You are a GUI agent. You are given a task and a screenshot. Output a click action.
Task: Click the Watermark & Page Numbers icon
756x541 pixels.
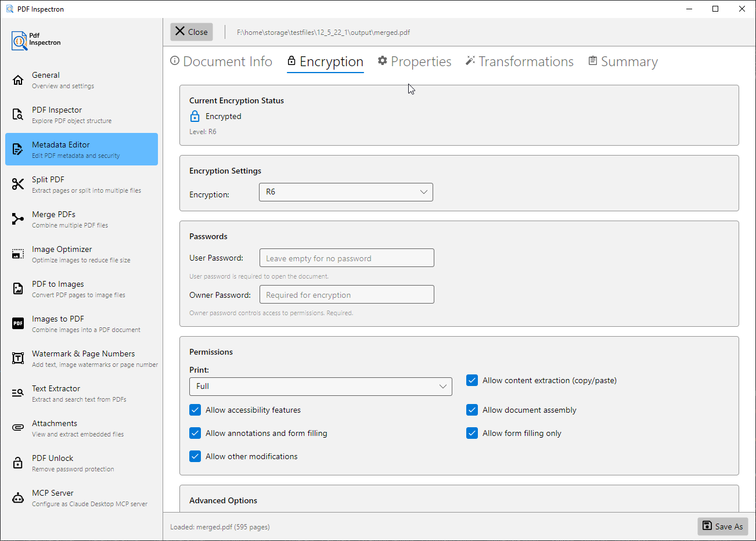[18, 358]
